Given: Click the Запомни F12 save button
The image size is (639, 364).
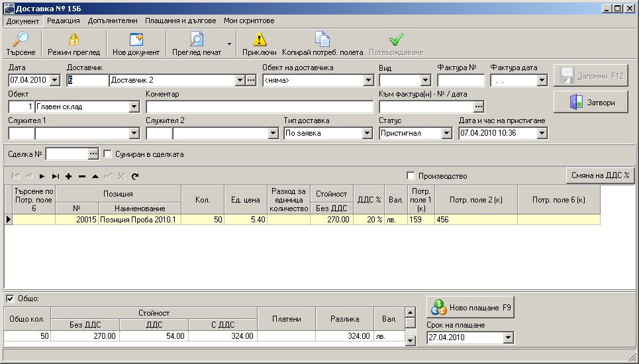Looking at the screenshot, I should [591, 75].
